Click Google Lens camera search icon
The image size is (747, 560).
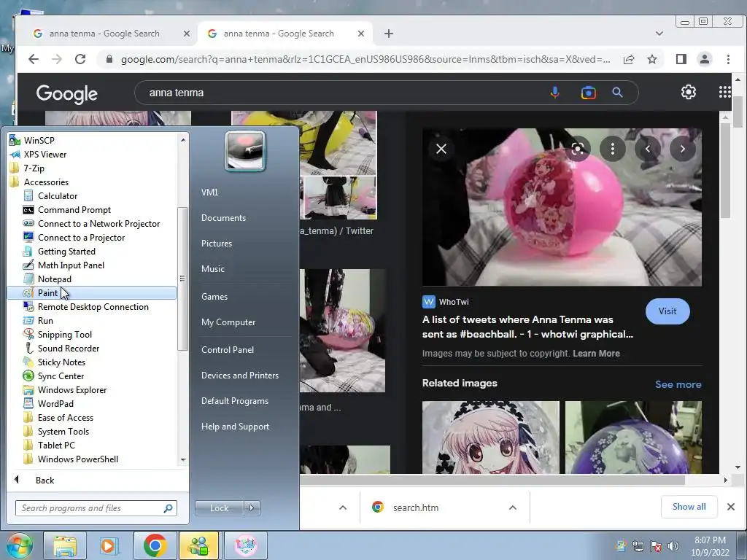589,93
